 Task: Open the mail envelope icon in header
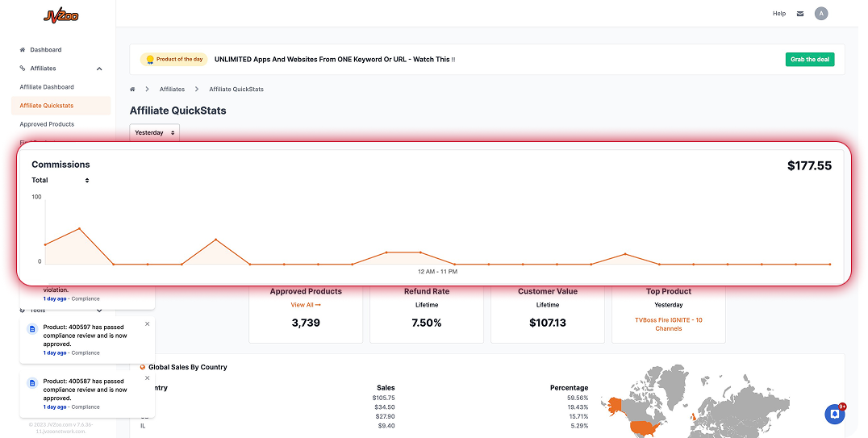pos(800,14)
